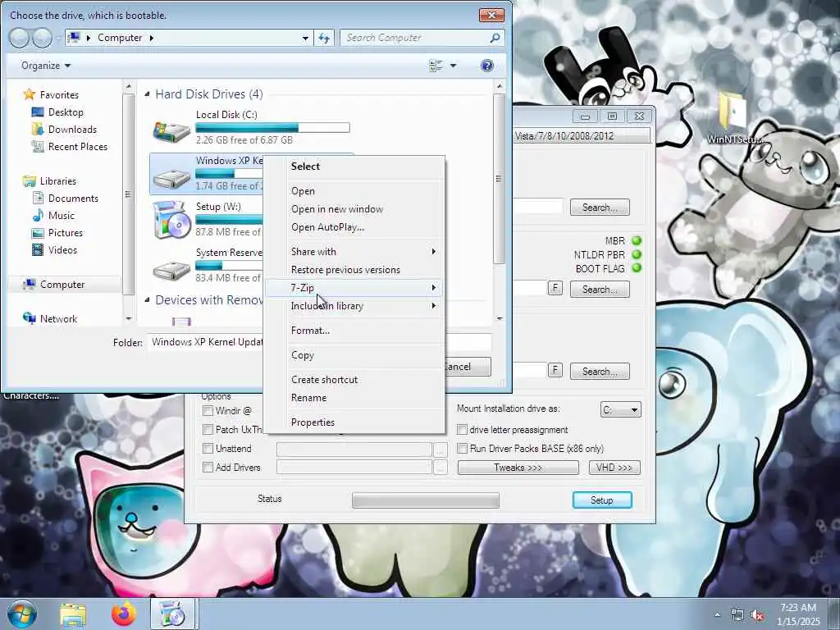Tick Run Driver Packs BASE checkbox
Viewport: 840px width, 630px height.
click(x=462, y=449)
